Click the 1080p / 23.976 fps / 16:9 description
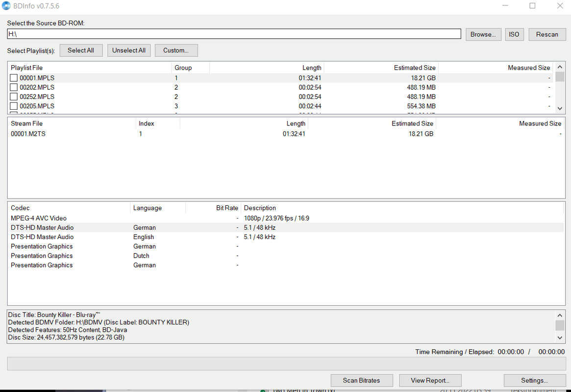Image resolution: width=571 pixels, height=392 pixels. pos(276,219)
